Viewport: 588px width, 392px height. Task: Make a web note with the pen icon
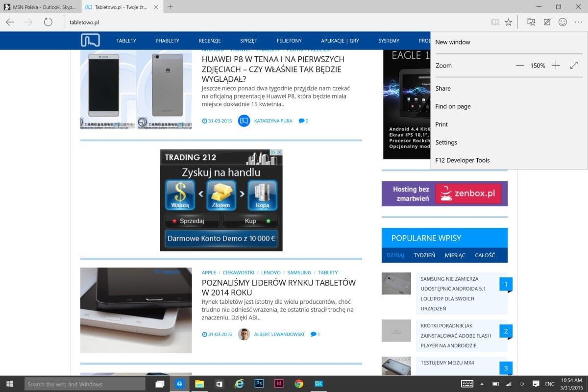(x=547, y=22)
